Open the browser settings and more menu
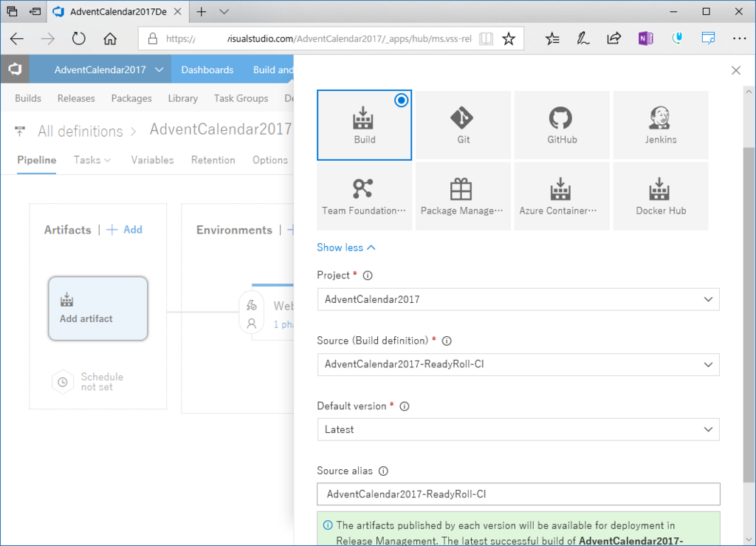This screenshot has height=546, width=756. [739, 39]
